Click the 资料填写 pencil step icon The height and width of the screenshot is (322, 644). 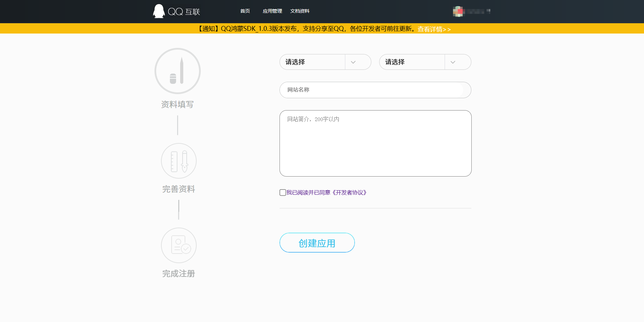pyautogui.click(x=177, y=71)
